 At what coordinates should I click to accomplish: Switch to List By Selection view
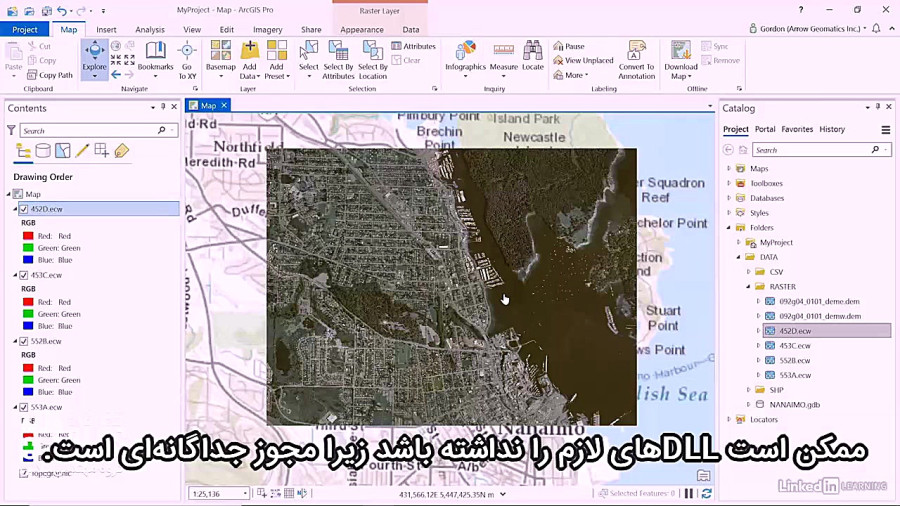click(x=63, y=151)
